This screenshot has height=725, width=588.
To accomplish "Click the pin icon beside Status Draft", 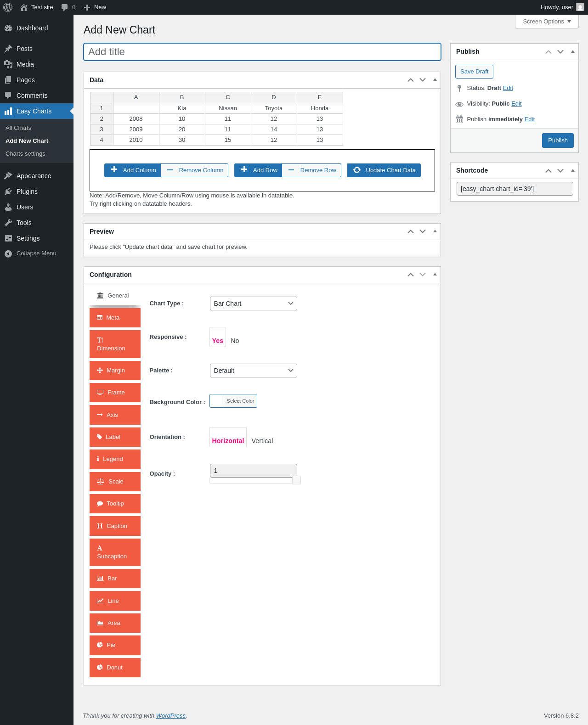I will tap(459, 88).
